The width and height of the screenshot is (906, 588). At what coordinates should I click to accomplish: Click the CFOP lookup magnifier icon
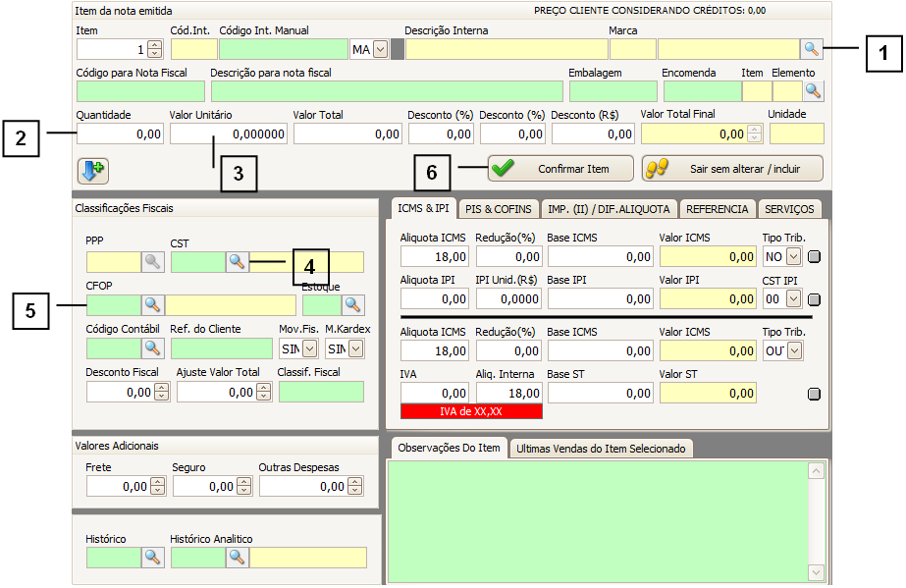(x=153, y=304)
